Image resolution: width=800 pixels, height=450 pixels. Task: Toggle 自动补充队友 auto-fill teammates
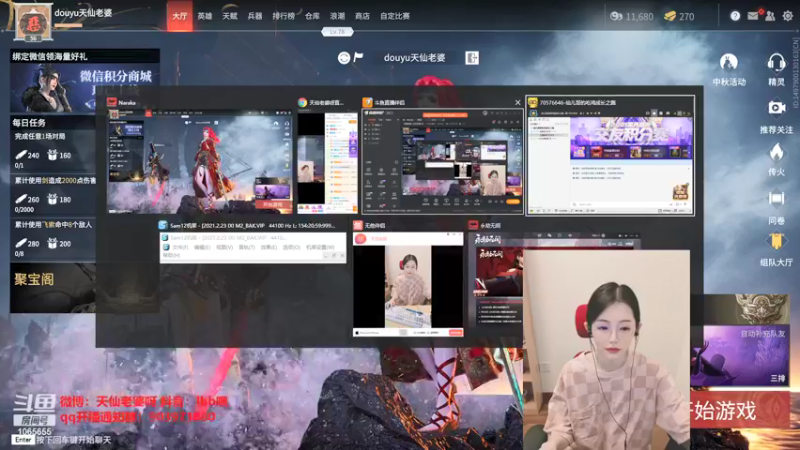click(x=763, y=334)
